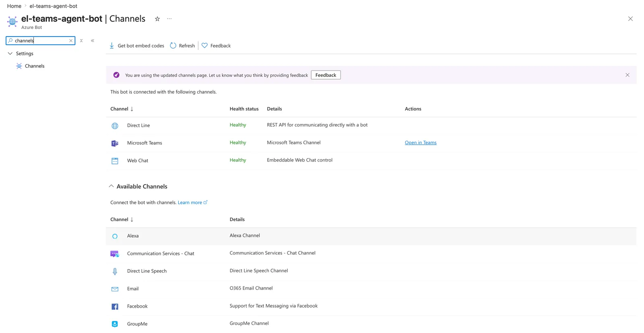Select the GroupMe channel name
The image size is (644, 333).
[137, 324]
